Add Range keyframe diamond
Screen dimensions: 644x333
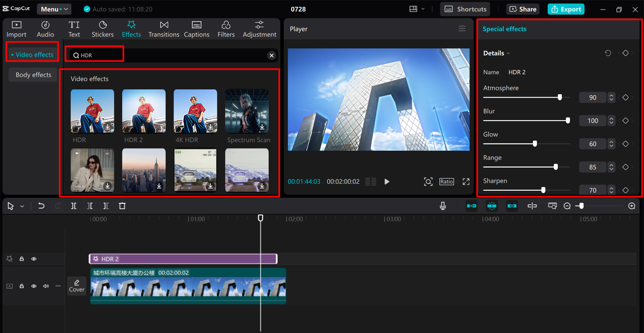click(625, 167)
